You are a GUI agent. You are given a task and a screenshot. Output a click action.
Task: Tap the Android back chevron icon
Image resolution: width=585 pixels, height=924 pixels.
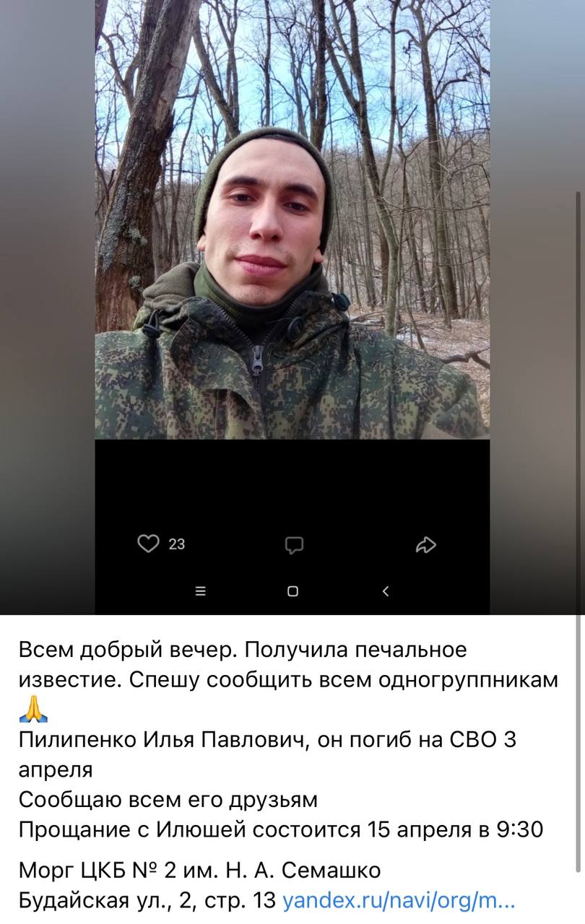[x=385, y=591]
